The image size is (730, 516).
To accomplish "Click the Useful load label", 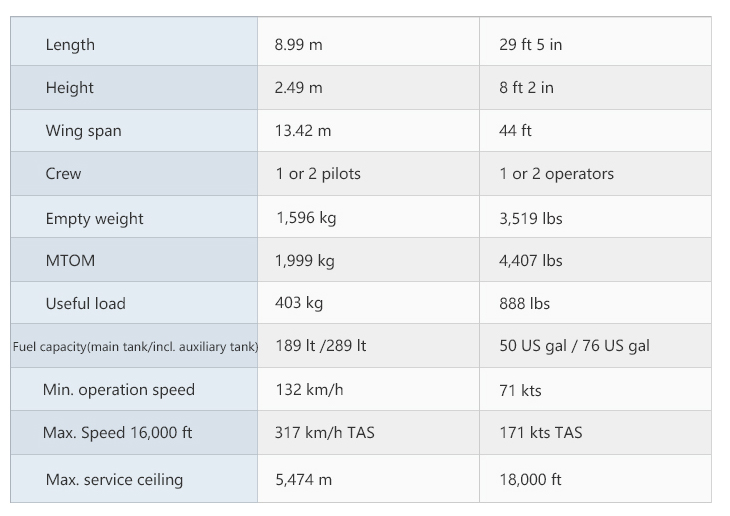I will pyautogui.click(x=85, y=304).
